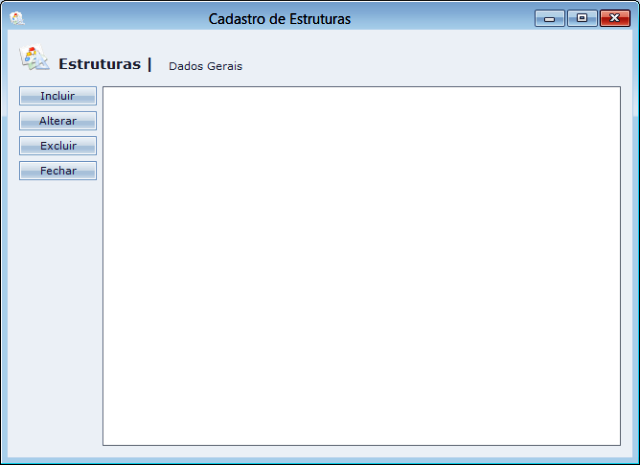Open the Dados Gerais tab label
The width and height of the screenshot is (640, 465).
[205, 66]
